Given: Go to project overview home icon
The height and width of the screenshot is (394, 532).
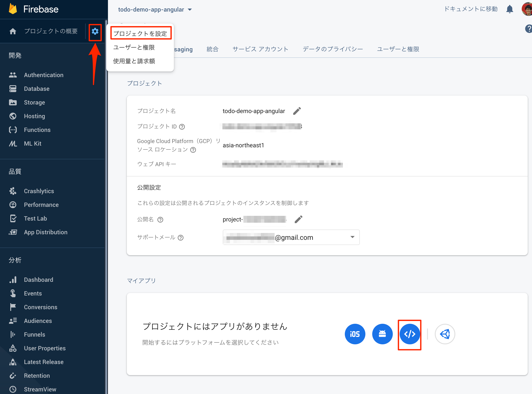Looking at the screenshot, I should tap(13, 31).
